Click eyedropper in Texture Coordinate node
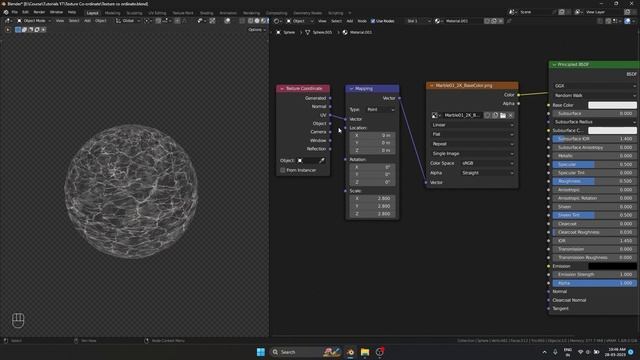This screenshot has height=360, width=640. [322, 161]
